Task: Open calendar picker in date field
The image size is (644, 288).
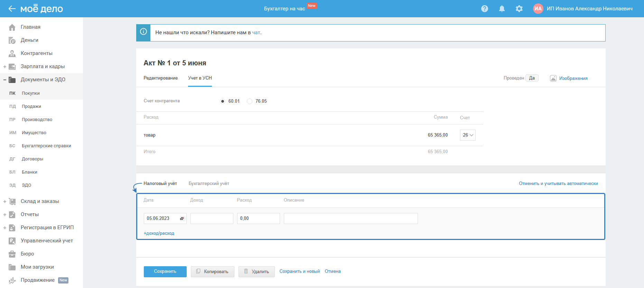Action: point(182,219)
